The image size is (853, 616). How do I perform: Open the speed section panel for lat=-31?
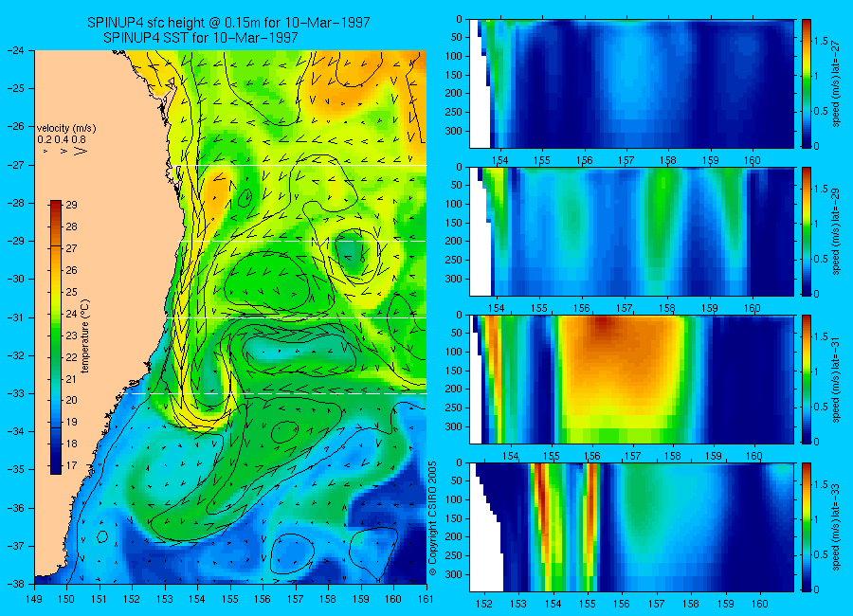point(631,379)
